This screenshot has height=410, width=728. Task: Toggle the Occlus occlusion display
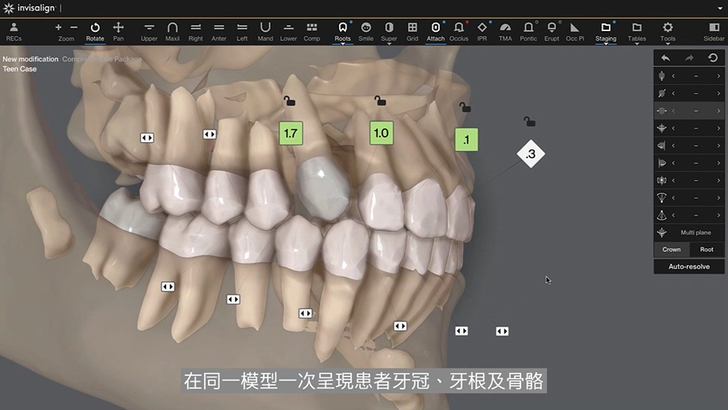pos(459,32)
